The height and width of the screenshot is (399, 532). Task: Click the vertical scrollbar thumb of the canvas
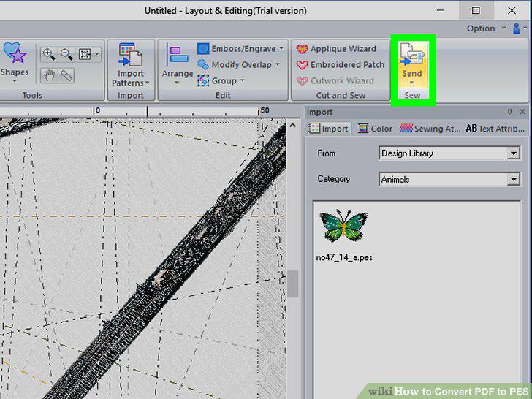coord(293,284)
